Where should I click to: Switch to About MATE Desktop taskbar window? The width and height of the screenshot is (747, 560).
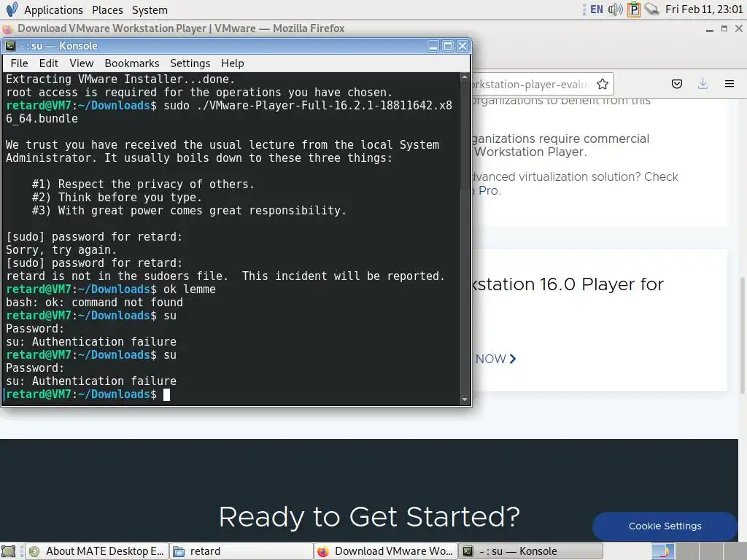coord(97,551)
